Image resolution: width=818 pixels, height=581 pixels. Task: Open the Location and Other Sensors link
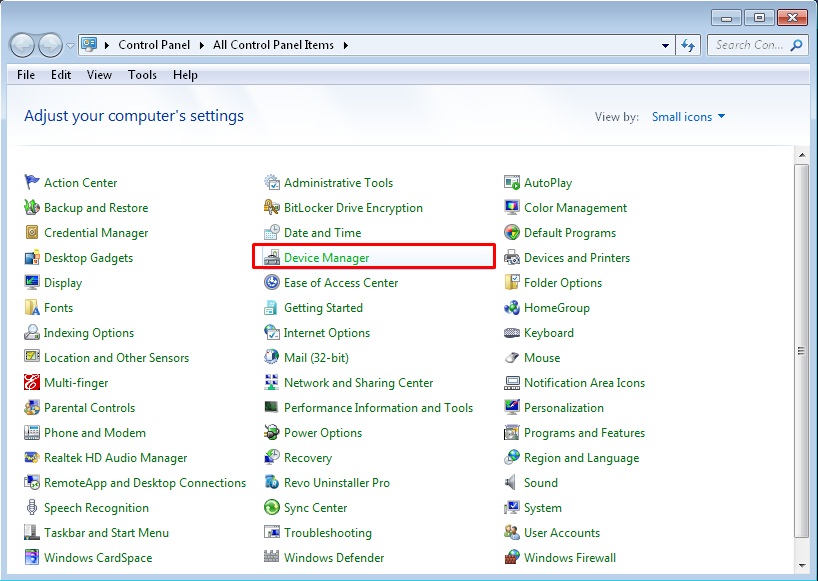(116, 358)
